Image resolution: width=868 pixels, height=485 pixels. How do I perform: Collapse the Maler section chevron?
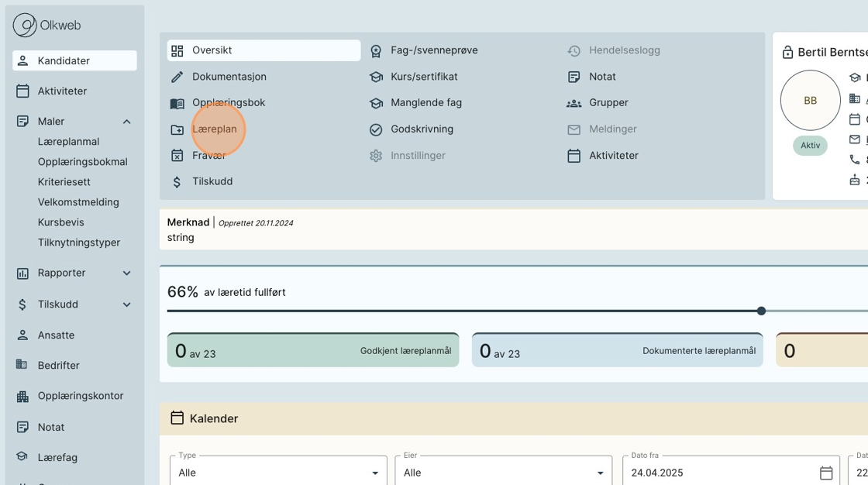[x=127, y=121]
